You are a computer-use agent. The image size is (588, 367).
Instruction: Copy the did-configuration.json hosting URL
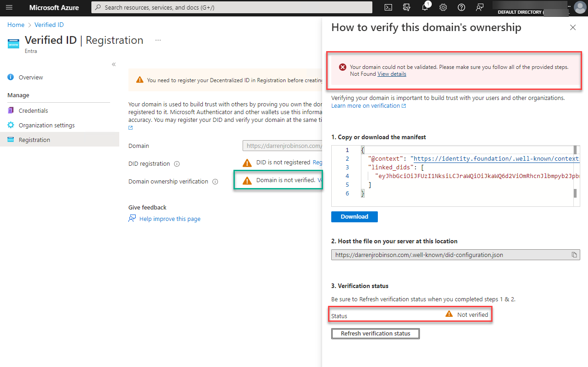click(574, 255)
